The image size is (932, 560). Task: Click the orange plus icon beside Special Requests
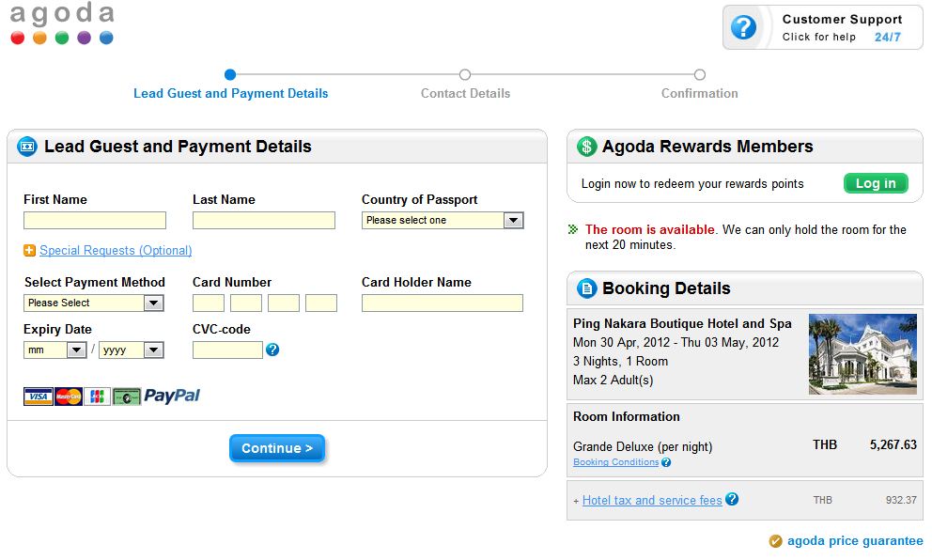coord(29,250)
